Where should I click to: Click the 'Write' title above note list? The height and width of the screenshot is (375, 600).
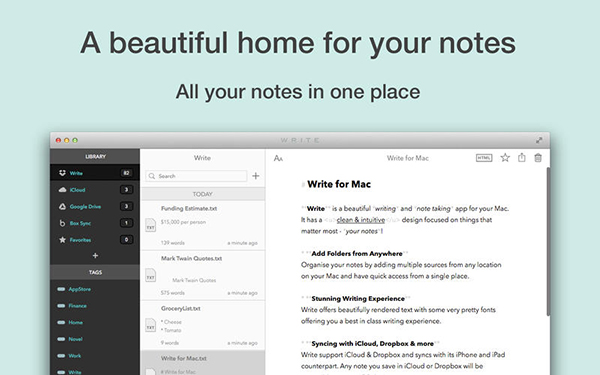pyautogui.click(x=202, y=158)
